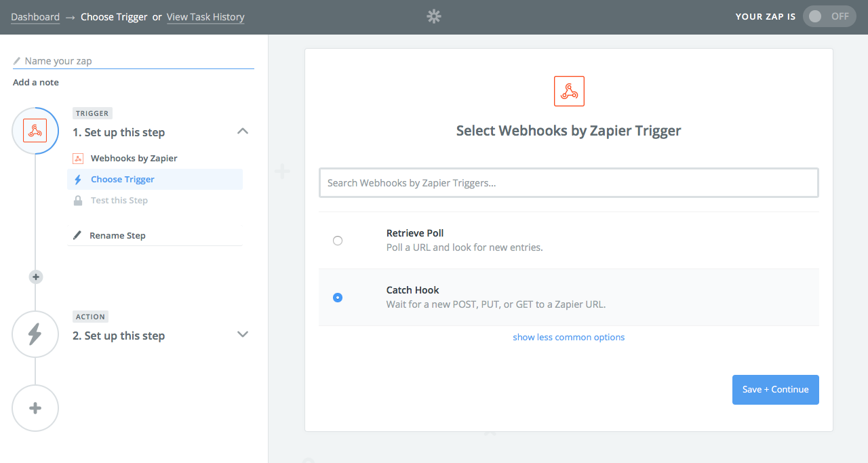Click the ACTION badge label
The height and width of the screenshot is (463, 868).
point(91,317)
